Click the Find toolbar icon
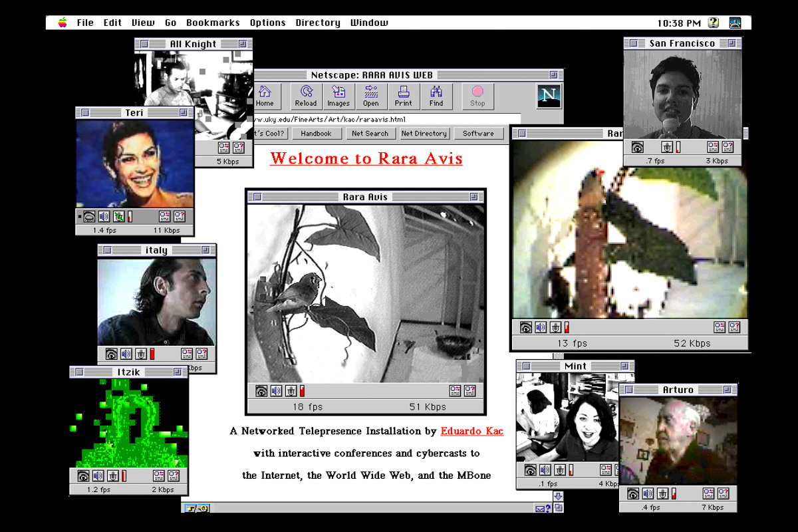The height and width of the screenshot is (532, 798). click(x=436, y=96)
